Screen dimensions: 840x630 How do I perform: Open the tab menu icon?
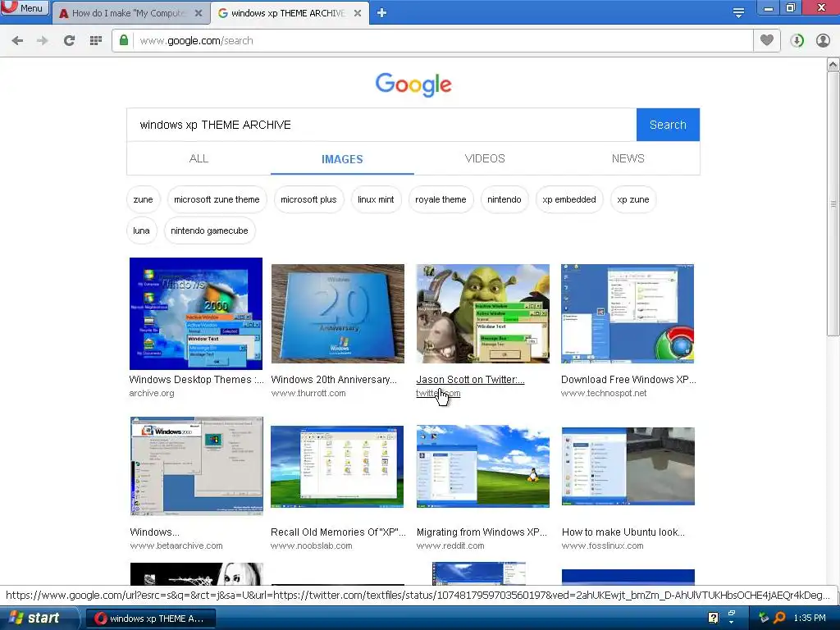tap(738, 13)
